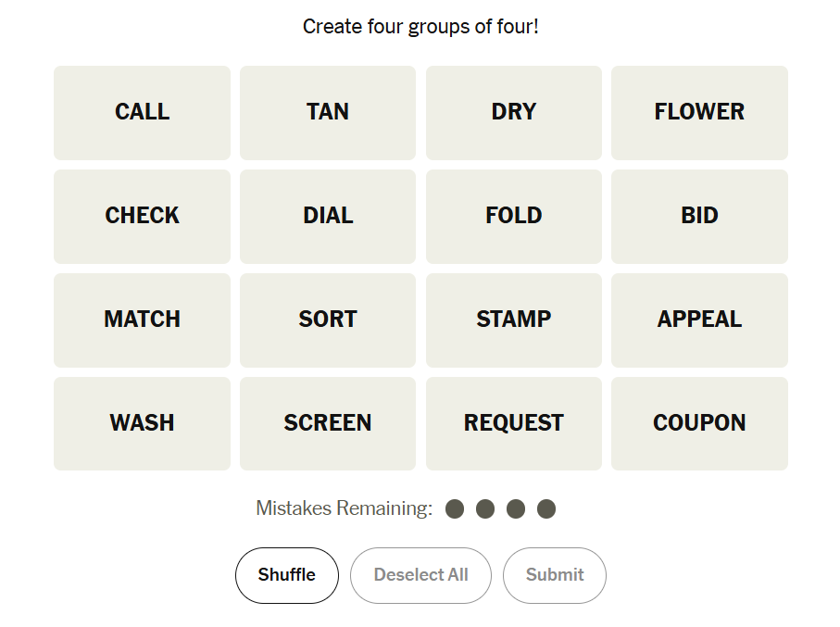This screenshot has height=627, width=840.
Task: Pick the BID word tile
Action: [x=699, y=216]
